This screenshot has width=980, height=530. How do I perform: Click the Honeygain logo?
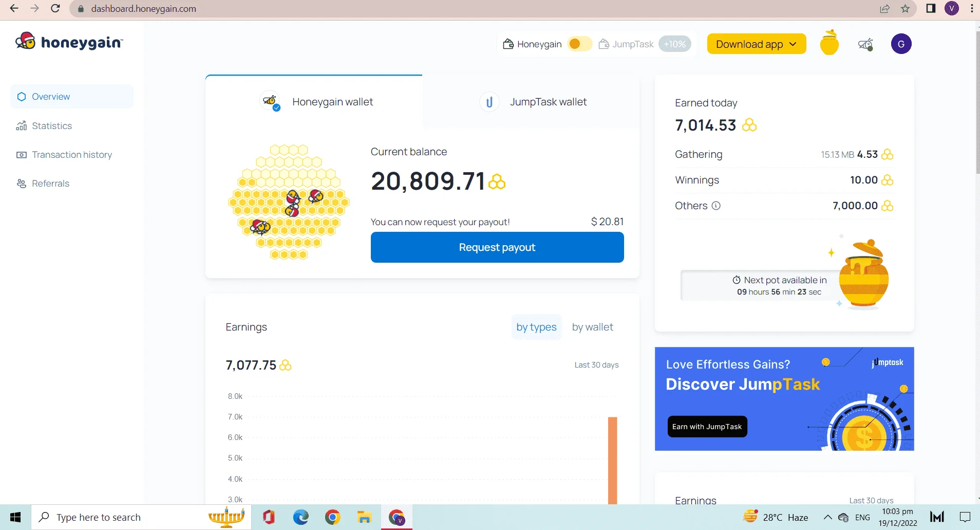pyautogui.click(x=69, y=42)
